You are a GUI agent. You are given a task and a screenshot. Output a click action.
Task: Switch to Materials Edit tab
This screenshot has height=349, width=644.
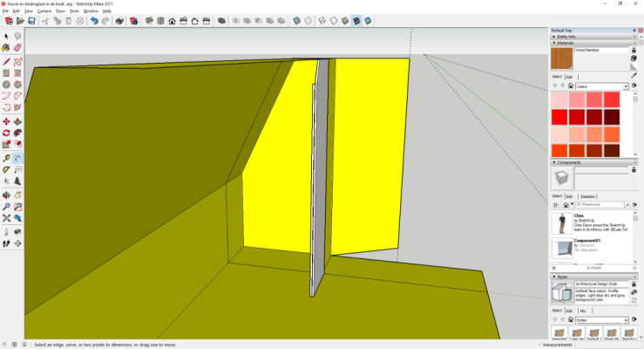pyautogui.click(x=569, y=77)
